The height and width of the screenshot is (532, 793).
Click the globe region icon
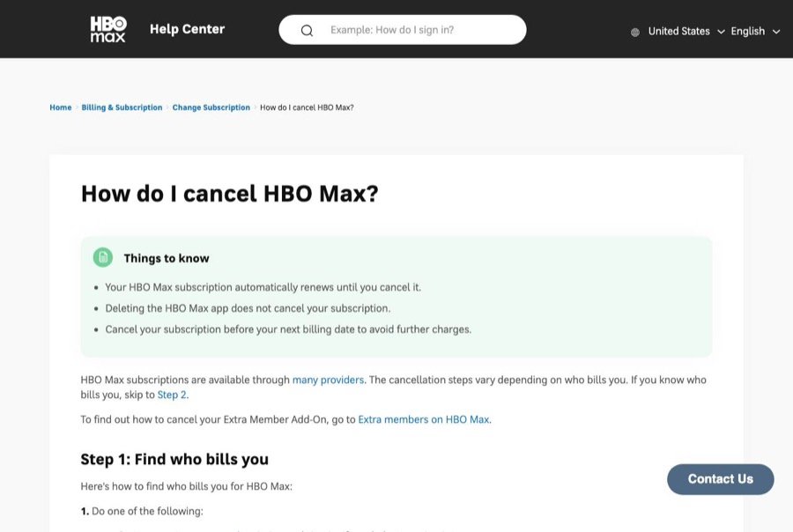click(635, 32)
